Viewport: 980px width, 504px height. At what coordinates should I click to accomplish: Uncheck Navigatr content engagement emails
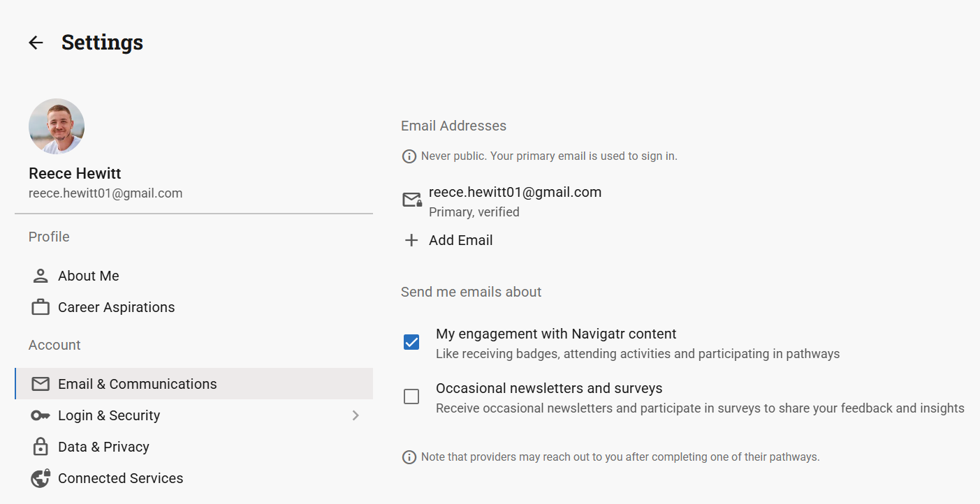tap(411, 342)
